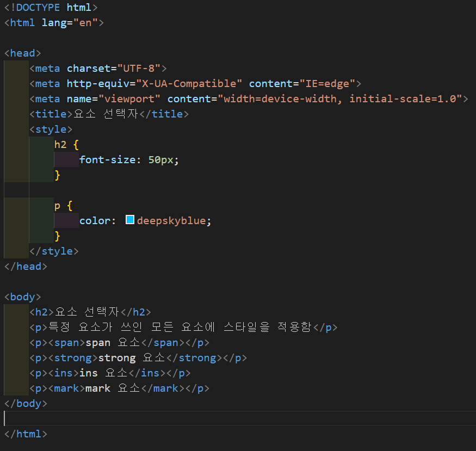476x451 pixels.
Task: Click the heading text 요소 선택자 in <h2>
Action: tap(87, 312)
